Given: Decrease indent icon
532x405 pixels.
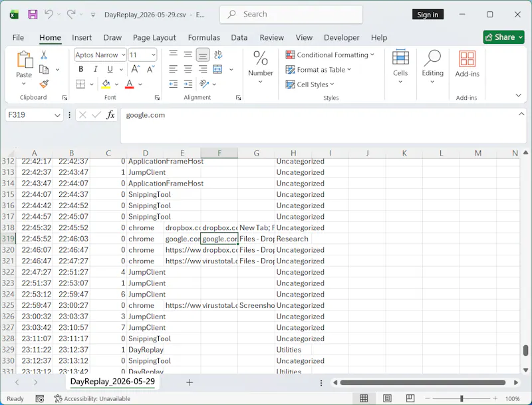Looking at the screenshot, I should 174,84.
